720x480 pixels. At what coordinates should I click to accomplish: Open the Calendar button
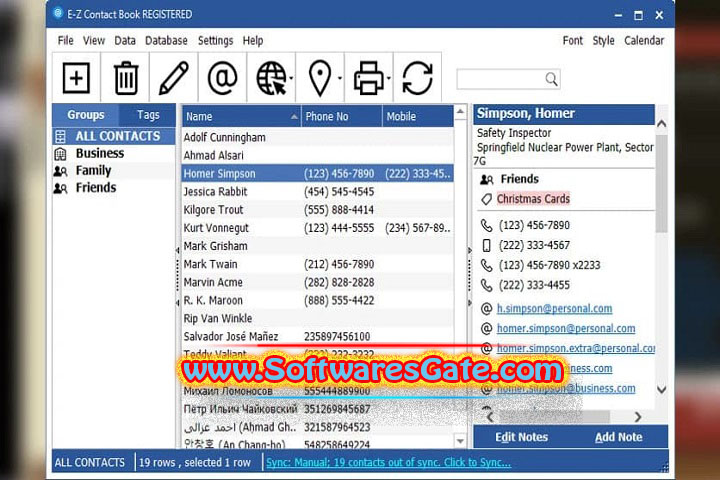[644, 41]
